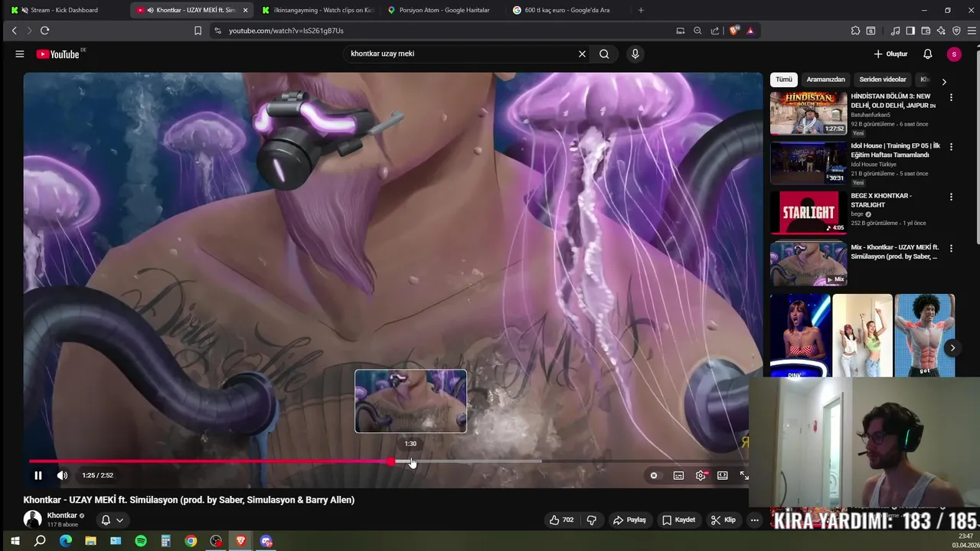
Task: Open the Khontkar channel name link
Action: [x=62, y=515]
